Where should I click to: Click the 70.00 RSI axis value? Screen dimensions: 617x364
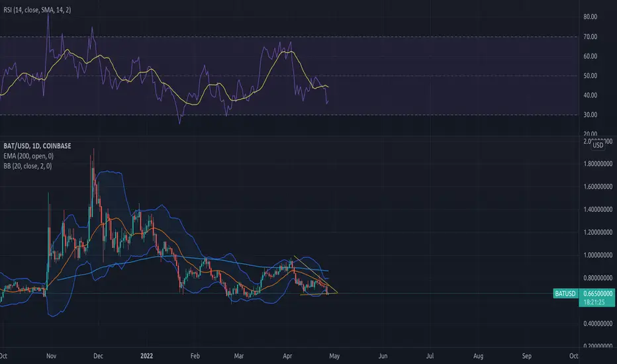point(591,36)
